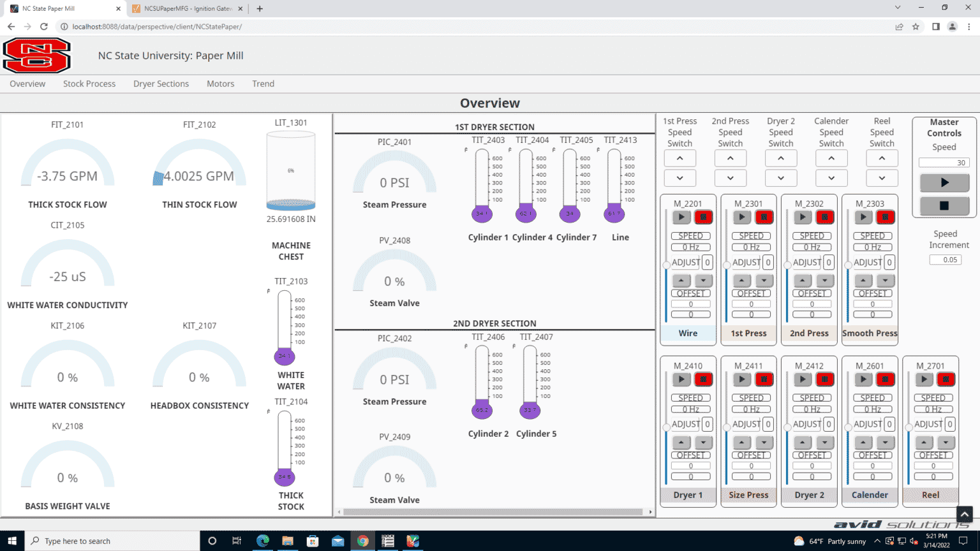Stop the Reel motor M_2701

946,379
